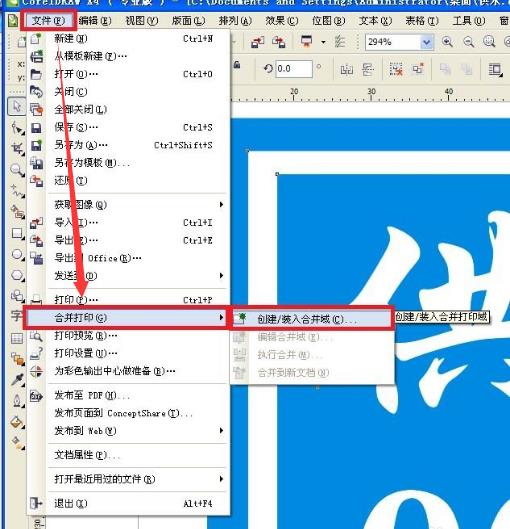Choose 打印设置 (Print Setup) entry
510x529 pixels.
(128, 353)
